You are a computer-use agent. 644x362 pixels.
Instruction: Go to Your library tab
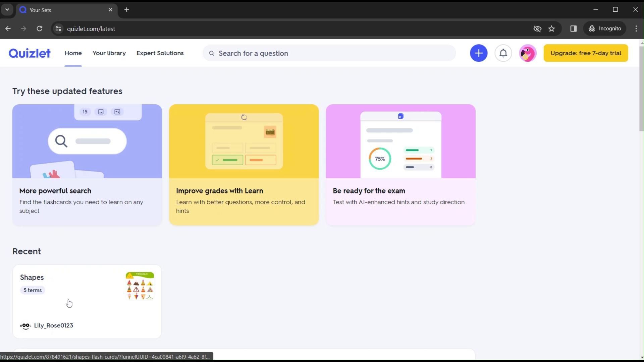[x=109, y=53]
